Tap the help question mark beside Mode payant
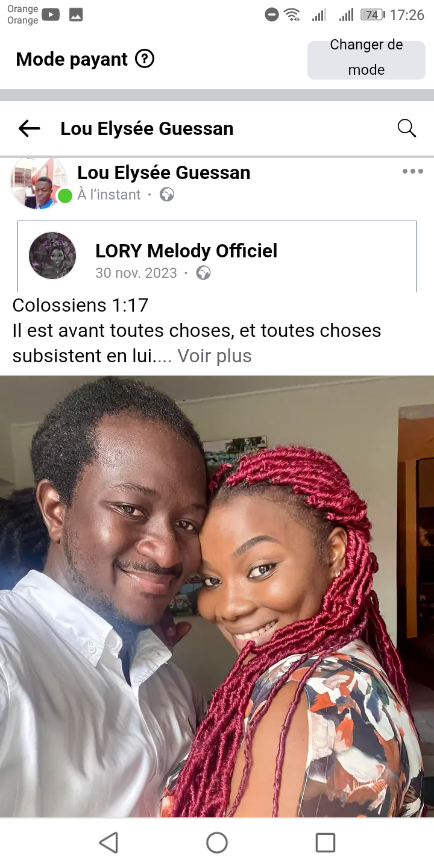Viewport: 434px width, 868px height. coord(145,59)
